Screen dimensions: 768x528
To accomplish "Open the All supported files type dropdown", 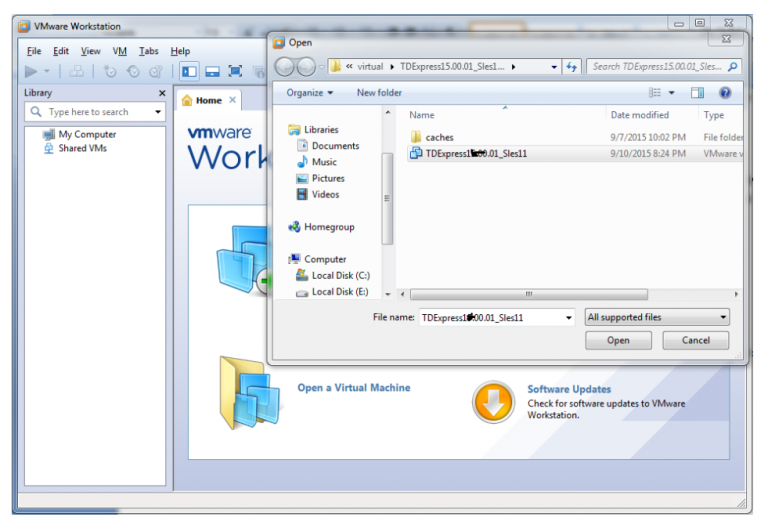I will (657, 317).
